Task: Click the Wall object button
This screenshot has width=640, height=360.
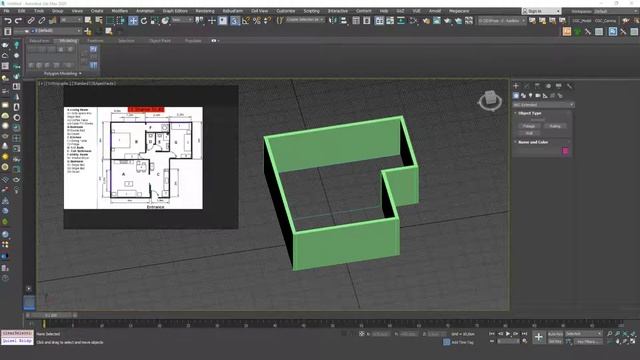Action: pyautogui.click(x=529, y=133)
